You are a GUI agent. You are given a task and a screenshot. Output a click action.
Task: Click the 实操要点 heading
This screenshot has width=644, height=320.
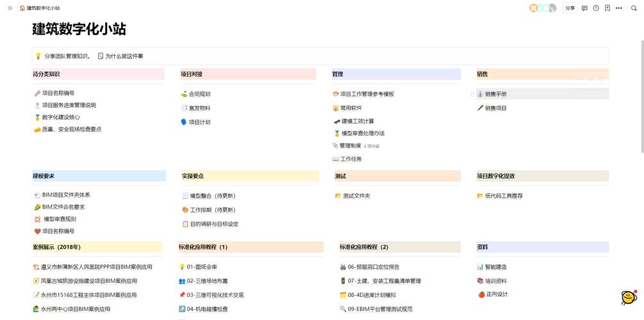tap(250, 176)
